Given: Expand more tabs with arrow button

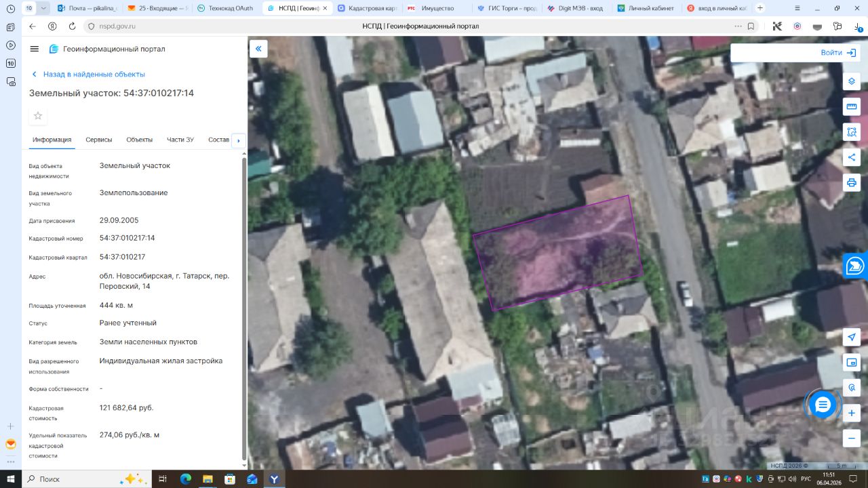Looking at the screenshot, I should [x=238, y=140].
